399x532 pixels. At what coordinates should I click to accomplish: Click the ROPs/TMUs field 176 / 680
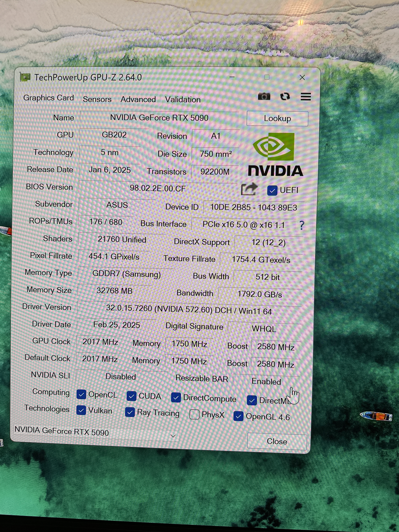pyautogui.click(x=106, y=222)
